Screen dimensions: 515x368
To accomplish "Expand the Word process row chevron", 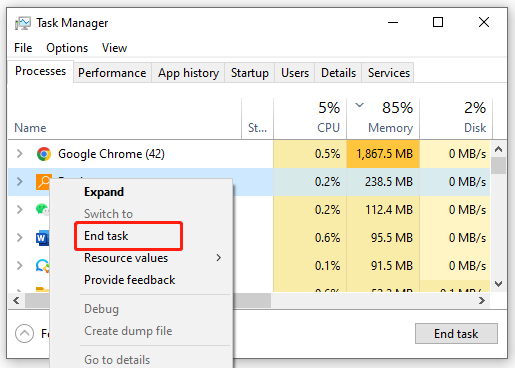I will (x=20, y=238).
